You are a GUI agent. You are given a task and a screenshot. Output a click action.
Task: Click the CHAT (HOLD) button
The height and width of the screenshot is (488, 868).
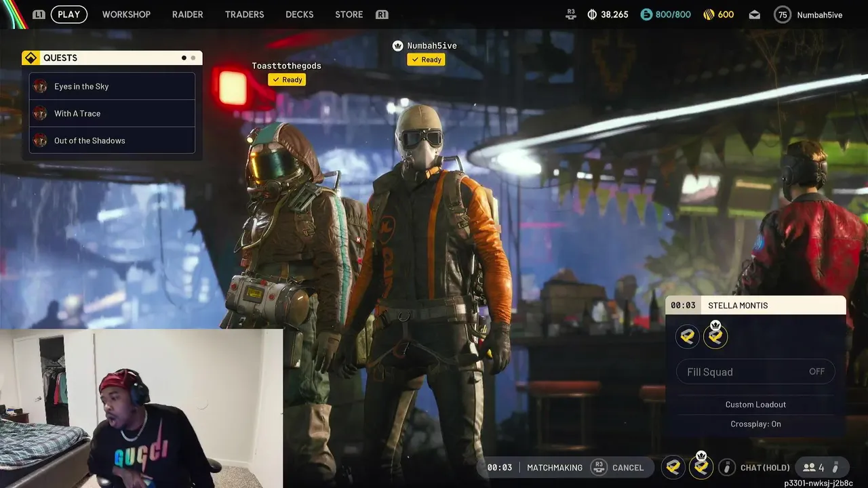[765, 468]
